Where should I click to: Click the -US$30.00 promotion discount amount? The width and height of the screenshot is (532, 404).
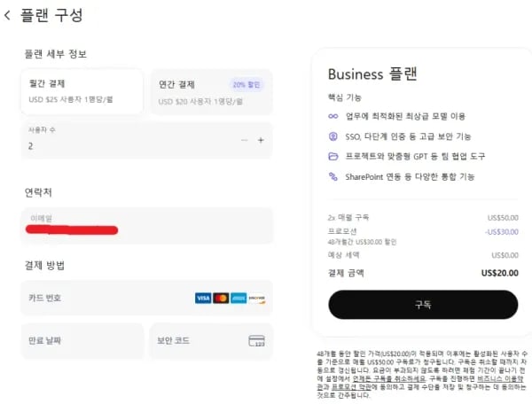(x=502, y=232)
